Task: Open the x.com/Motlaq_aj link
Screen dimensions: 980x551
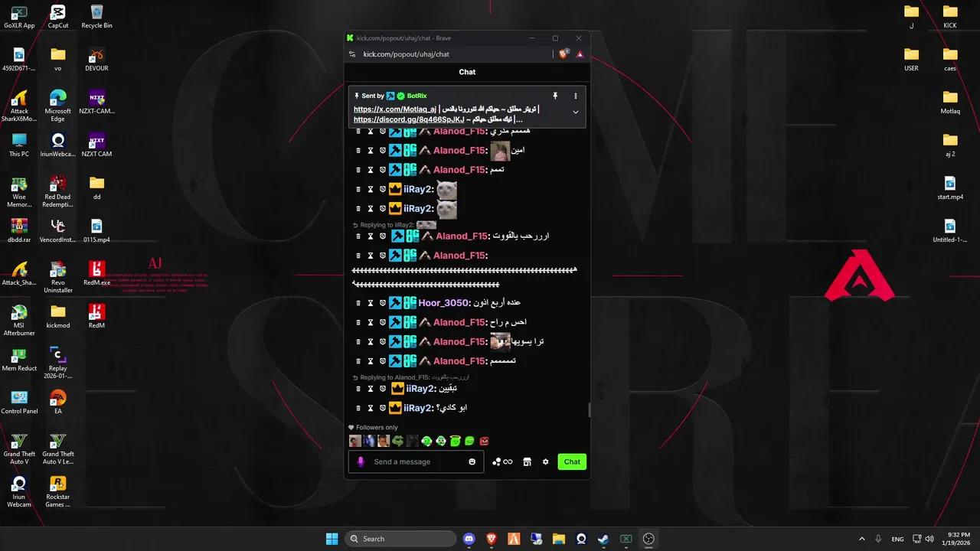Action: pyautogui.click(x=395, y=109)
